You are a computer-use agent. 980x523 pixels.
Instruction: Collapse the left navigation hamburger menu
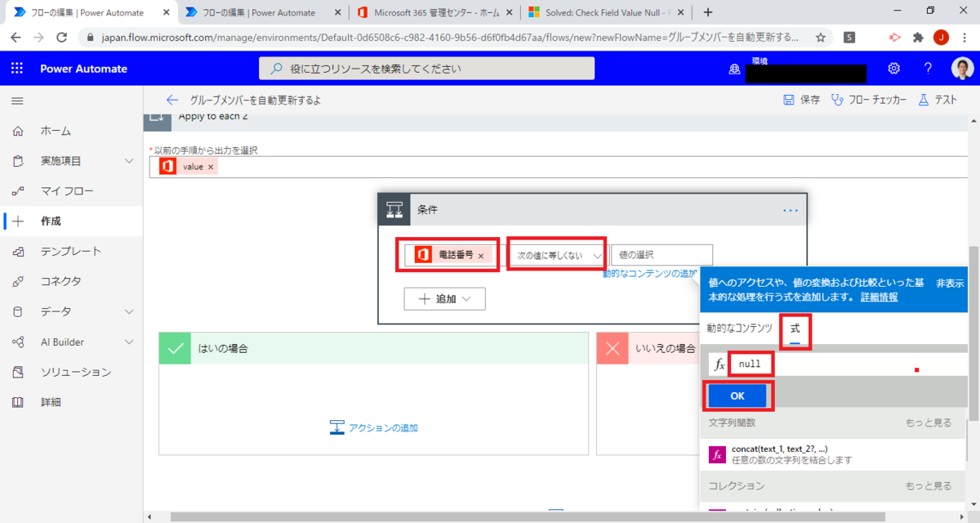17,101
